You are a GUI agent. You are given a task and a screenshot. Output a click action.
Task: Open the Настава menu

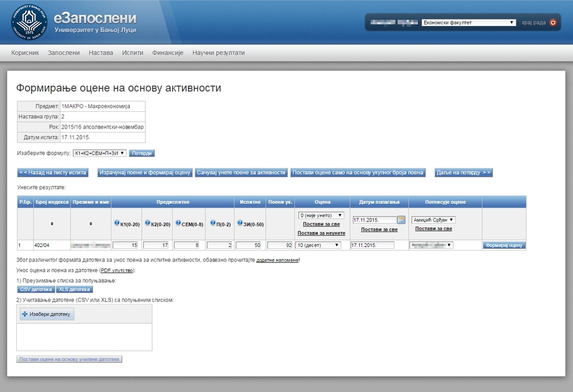101,53
